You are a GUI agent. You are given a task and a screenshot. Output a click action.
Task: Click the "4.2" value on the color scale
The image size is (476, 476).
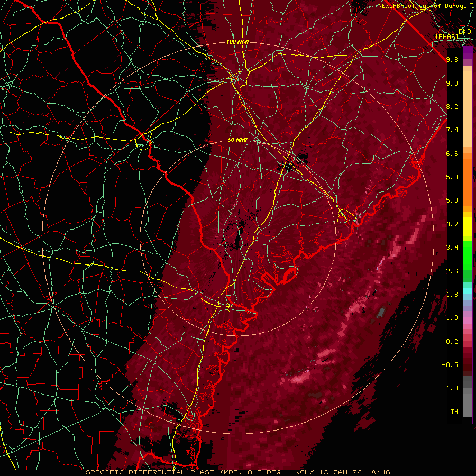point(452,224)
